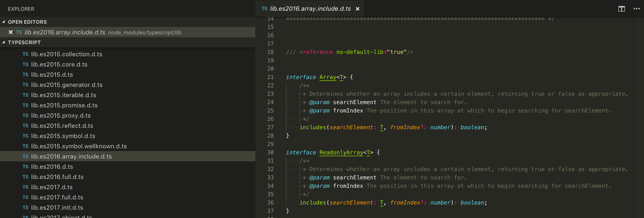Viewport: 644px width, 218px height.
Task: Close the lib.es2016.array.include.d.ts tab
Action: (358, 9)
